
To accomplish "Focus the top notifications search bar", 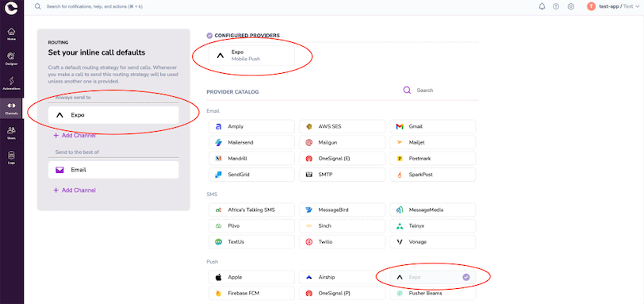I will [94, 6].
